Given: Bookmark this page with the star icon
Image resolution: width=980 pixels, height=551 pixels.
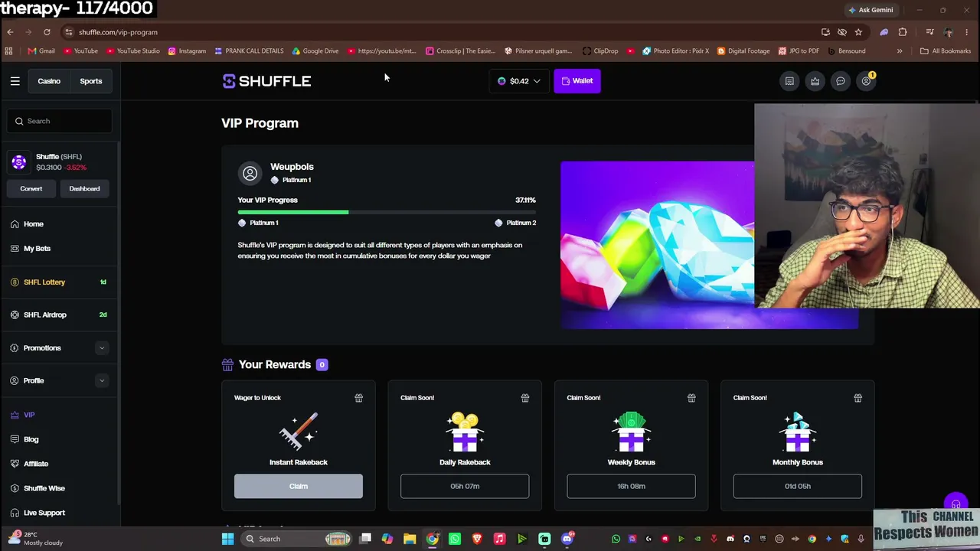Looking at the screenshot, I should tap(858, 32).
